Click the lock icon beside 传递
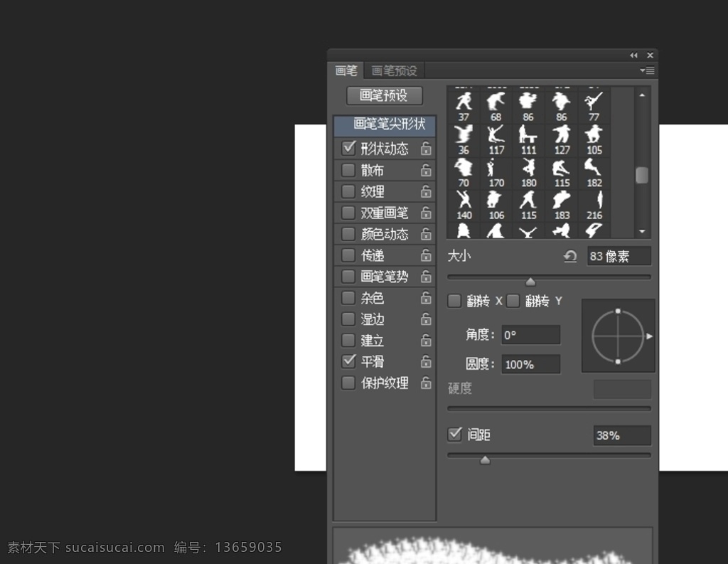Image resolution: width=728 pixels, height=564 pixels. tap(426, 255)
